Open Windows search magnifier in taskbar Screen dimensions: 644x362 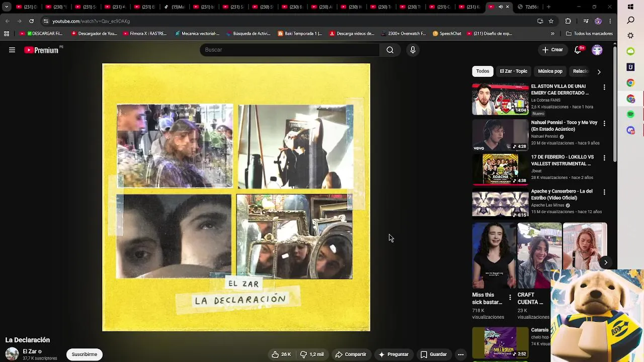[x=631, y=20]
